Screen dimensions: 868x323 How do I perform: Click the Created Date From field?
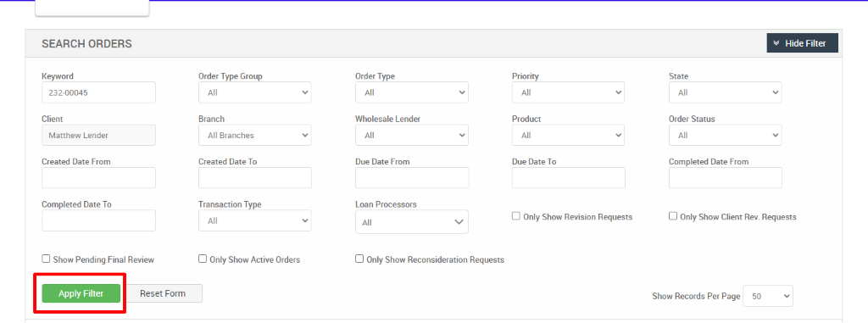pyautogui.click(x=98, y=178)
